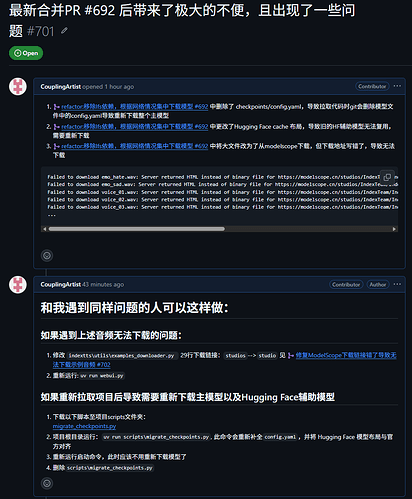Image resolution: width=412 pixels, height=499 pixels.
Task: Click Contributor badge on second comment
Action: pyautogui.click(x=346, y=285)
